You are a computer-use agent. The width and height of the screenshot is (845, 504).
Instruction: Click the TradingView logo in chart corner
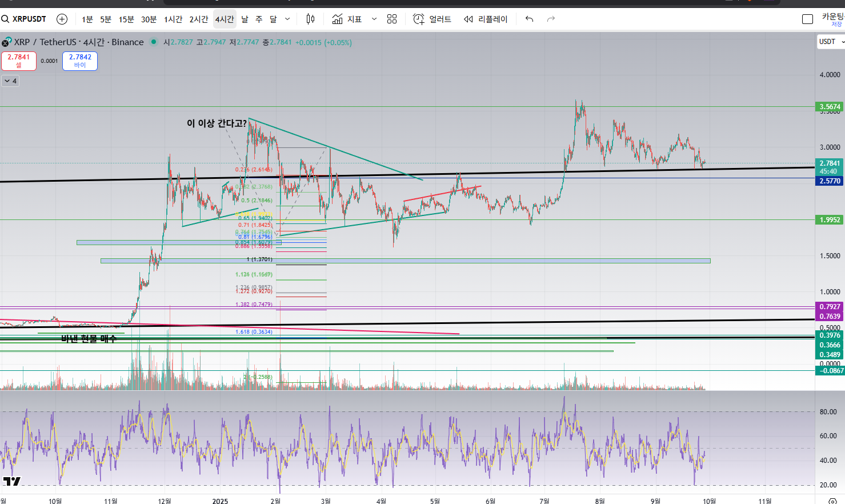[11, 481]
